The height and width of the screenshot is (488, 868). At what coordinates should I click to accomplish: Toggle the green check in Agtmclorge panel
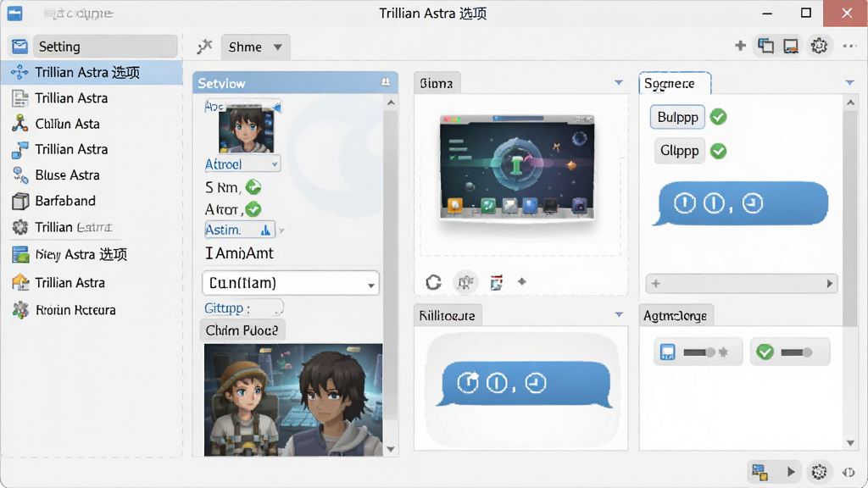pyautogui.click(x=765, y=352)
